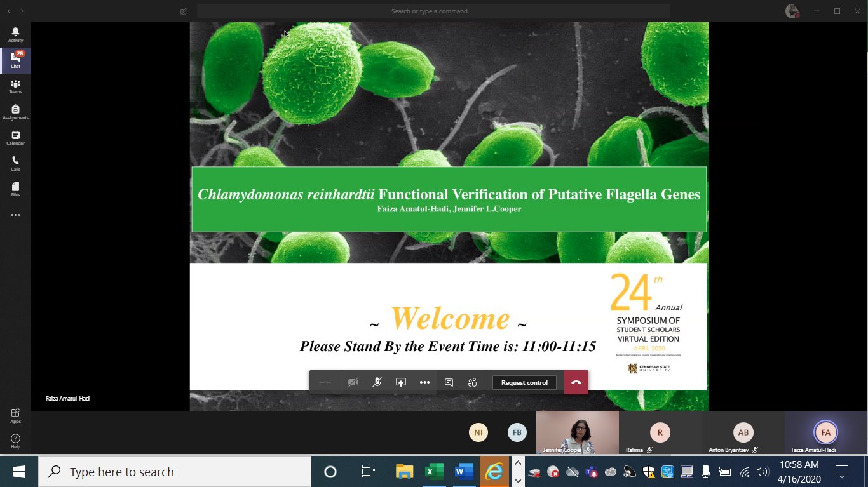Hang up the call
Viewport: 868px width, 487px height.
[576, 382]
